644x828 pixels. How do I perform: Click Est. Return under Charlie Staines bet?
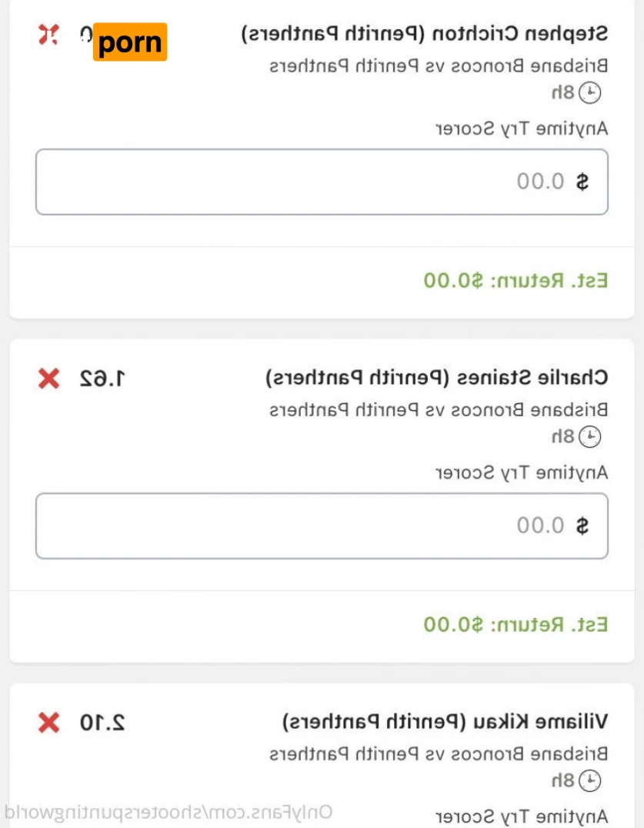pos(516,623)
